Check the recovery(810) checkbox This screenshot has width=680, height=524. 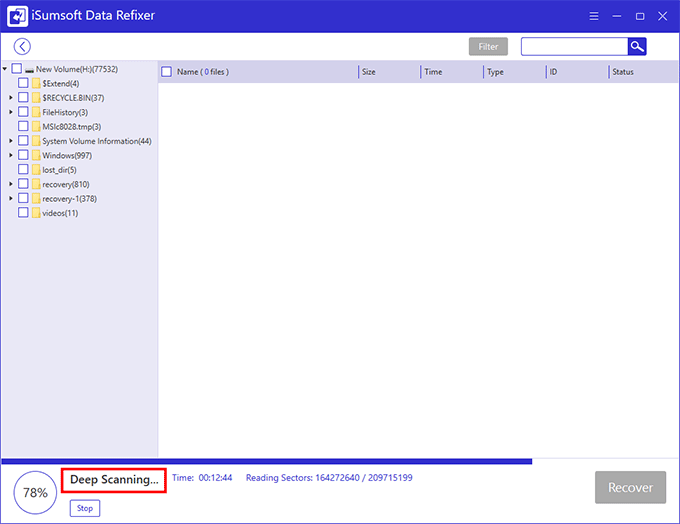[23, 183]
